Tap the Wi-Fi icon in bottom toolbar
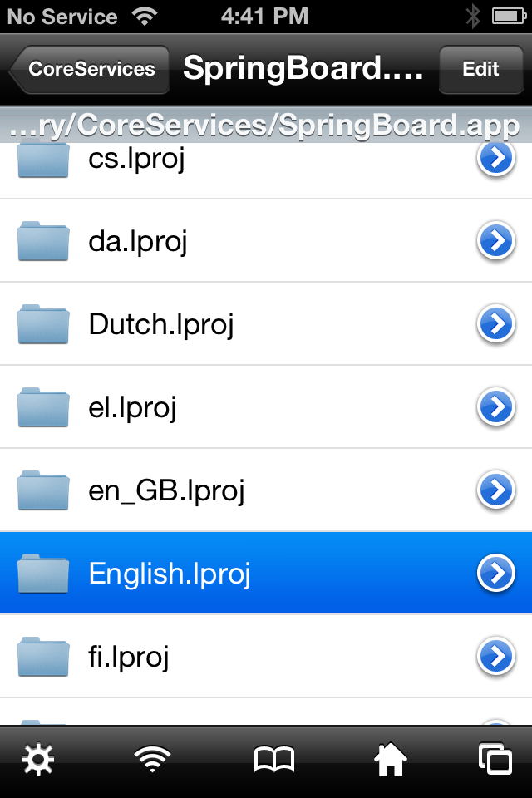Screen dimensions: 532x798 tap(153, 760)
